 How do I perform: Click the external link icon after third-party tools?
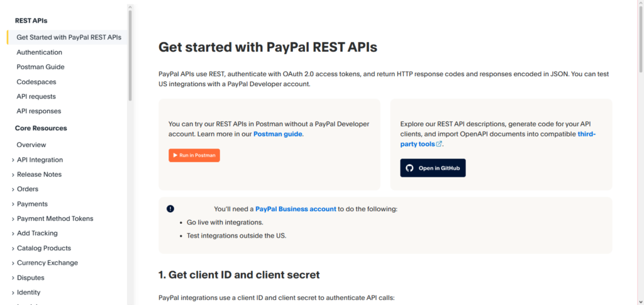coord(439,144)
